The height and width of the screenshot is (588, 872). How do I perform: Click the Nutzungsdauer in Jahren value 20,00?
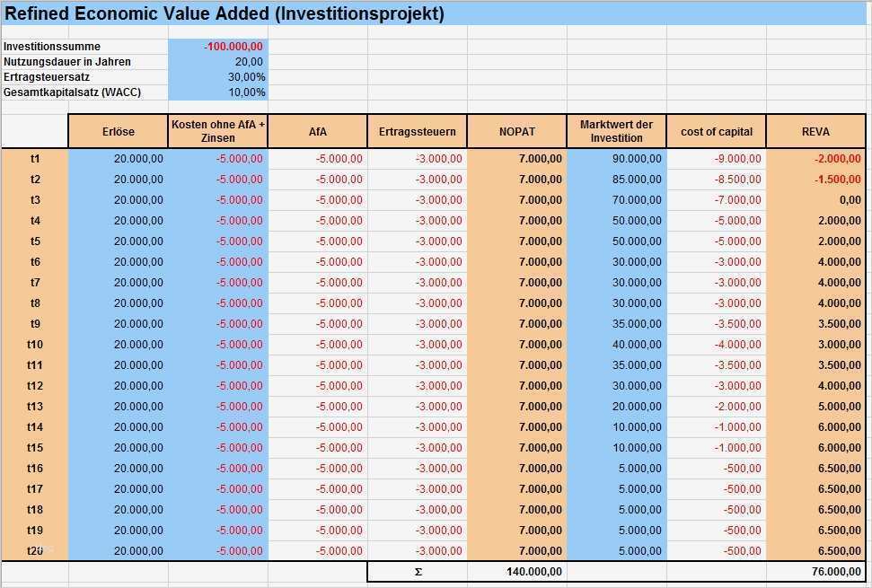pos(216,61)
